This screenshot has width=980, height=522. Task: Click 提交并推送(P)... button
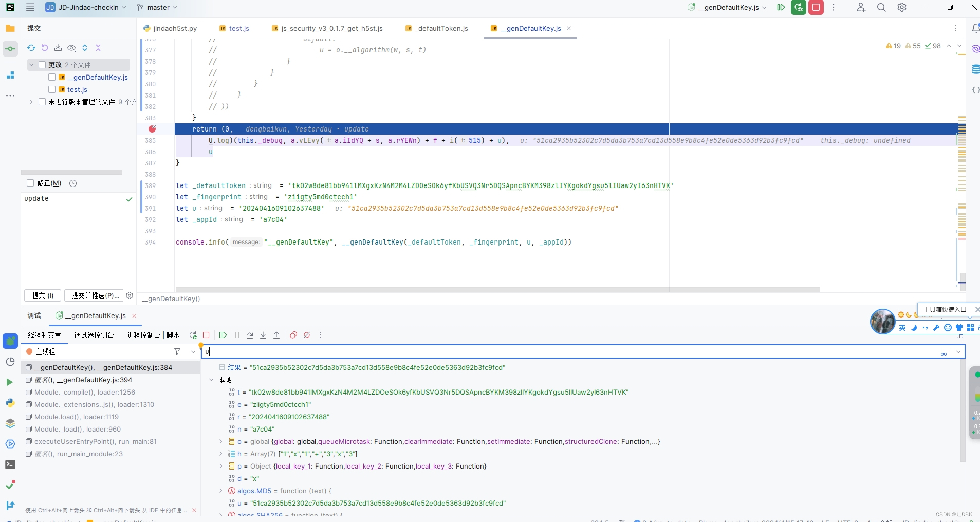(x=94, y=295)
